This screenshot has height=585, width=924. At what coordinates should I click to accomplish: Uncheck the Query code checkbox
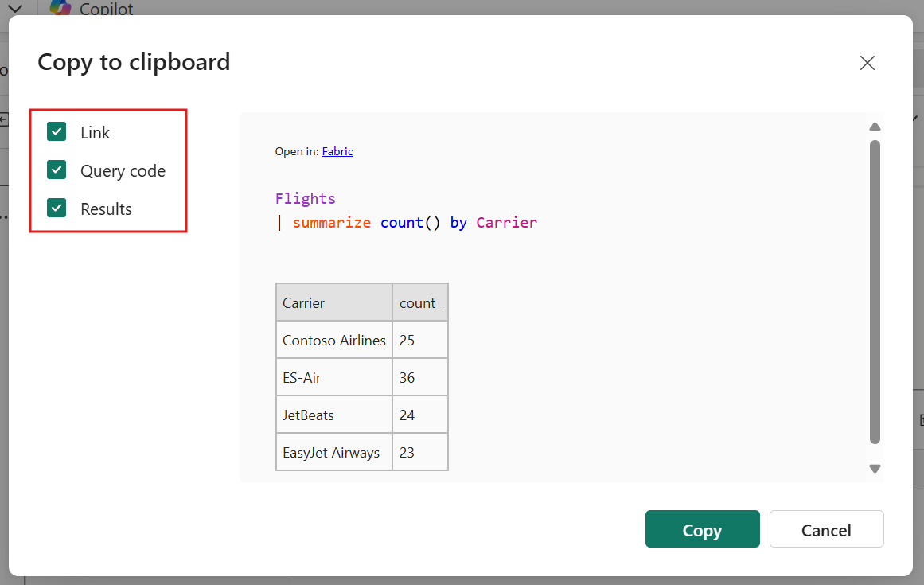pos(57,170)
